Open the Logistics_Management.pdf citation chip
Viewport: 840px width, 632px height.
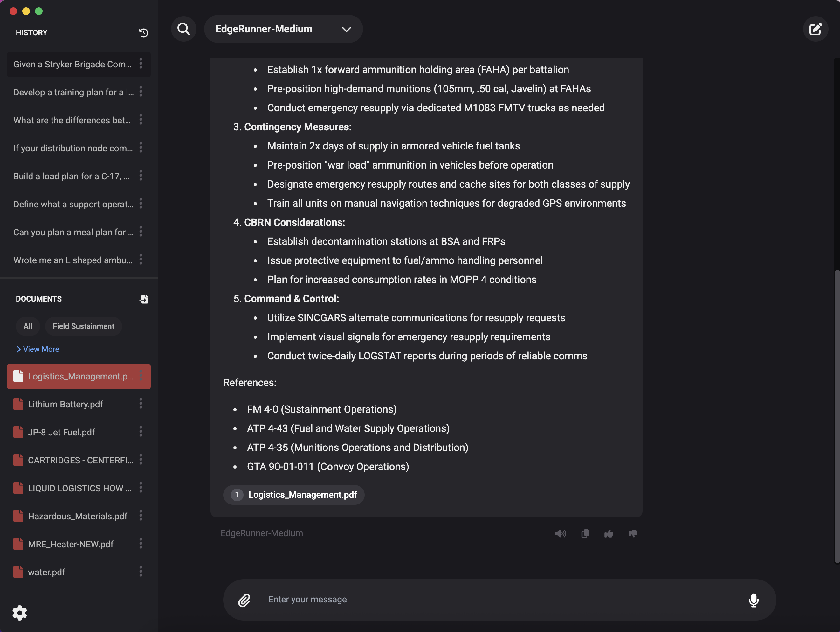pyautogui.click(x=293, y=495)
